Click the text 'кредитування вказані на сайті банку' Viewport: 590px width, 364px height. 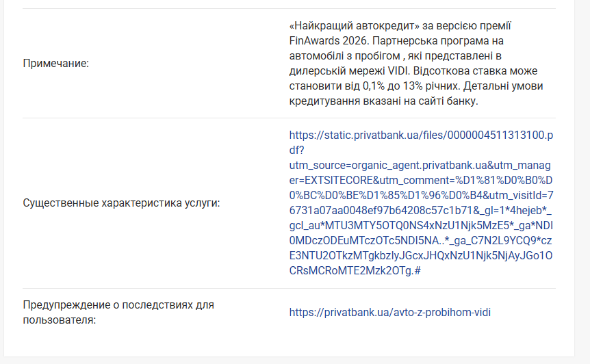382,101
